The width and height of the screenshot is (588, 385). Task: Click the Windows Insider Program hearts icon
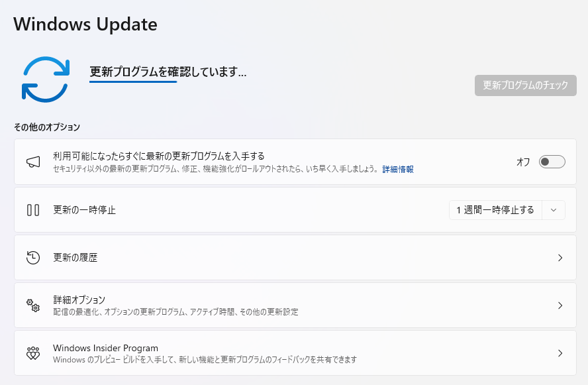[x=33, y=353]
